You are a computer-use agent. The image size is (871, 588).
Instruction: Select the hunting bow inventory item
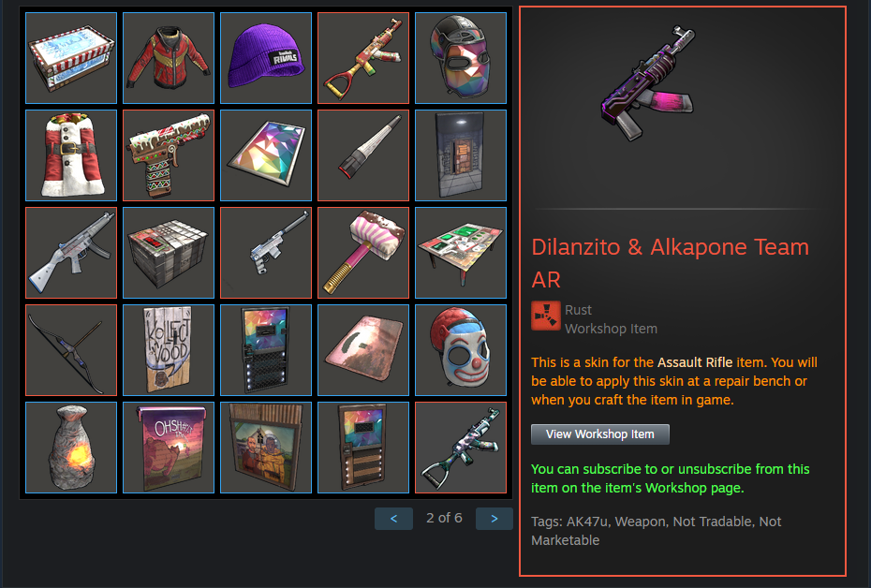tap(71, 350)
